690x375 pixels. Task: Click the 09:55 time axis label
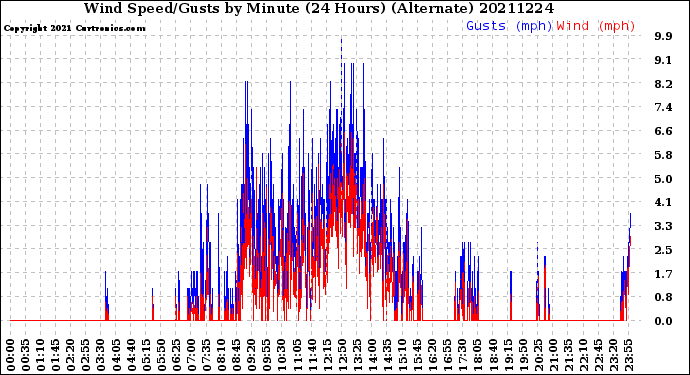coord(267,355)
